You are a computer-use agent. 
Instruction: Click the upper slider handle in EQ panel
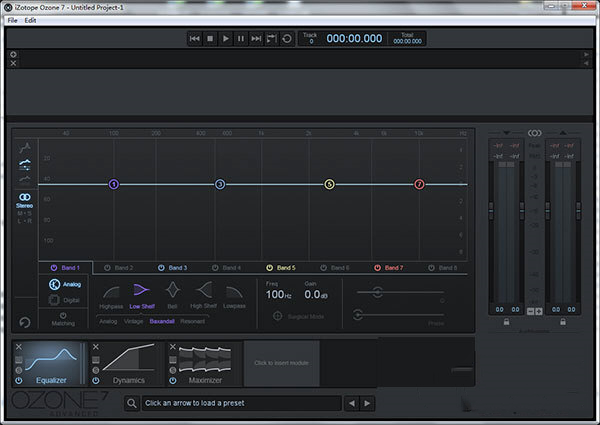(378, 292)
